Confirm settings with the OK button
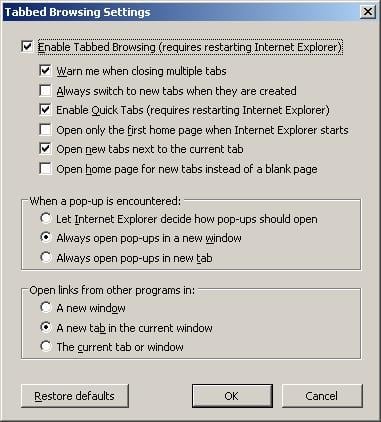 tap(232, 396)
